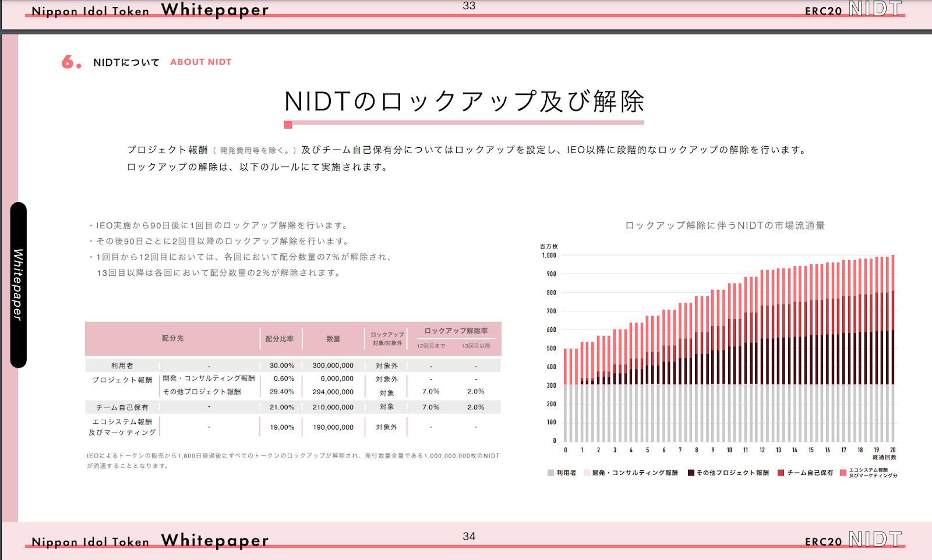This screenshot has height=560, width=932.
Task: Open the ABOUT NIDT menu label
Action: 200,62
